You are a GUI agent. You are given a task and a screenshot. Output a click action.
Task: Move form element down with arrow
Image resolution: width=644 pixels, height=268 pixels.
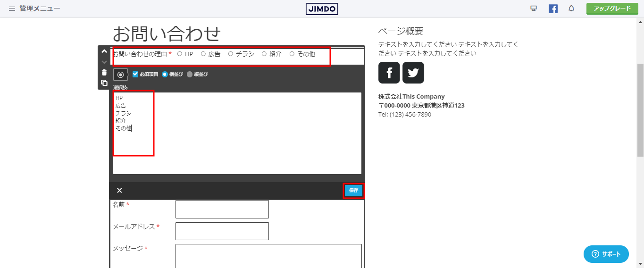[104, 62]
